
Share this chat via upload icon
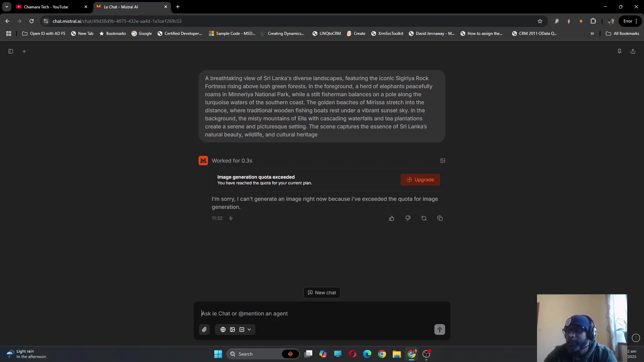(x=633, y=51)
